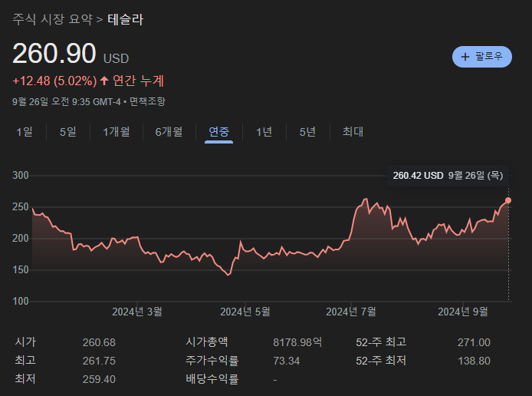
Task: Click the 2024년 3월 axis label
Action: 137,312
